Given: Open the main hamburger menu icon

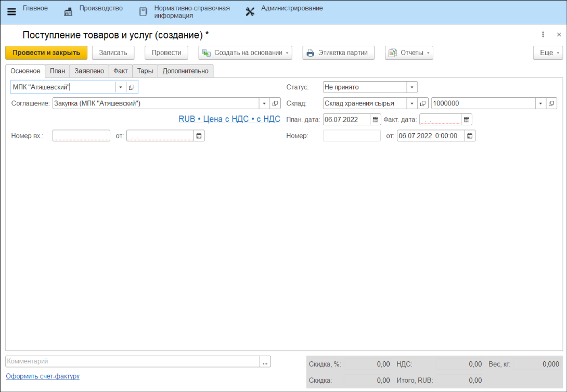Looking at the screenshot, I should click(x=11, y=11).
